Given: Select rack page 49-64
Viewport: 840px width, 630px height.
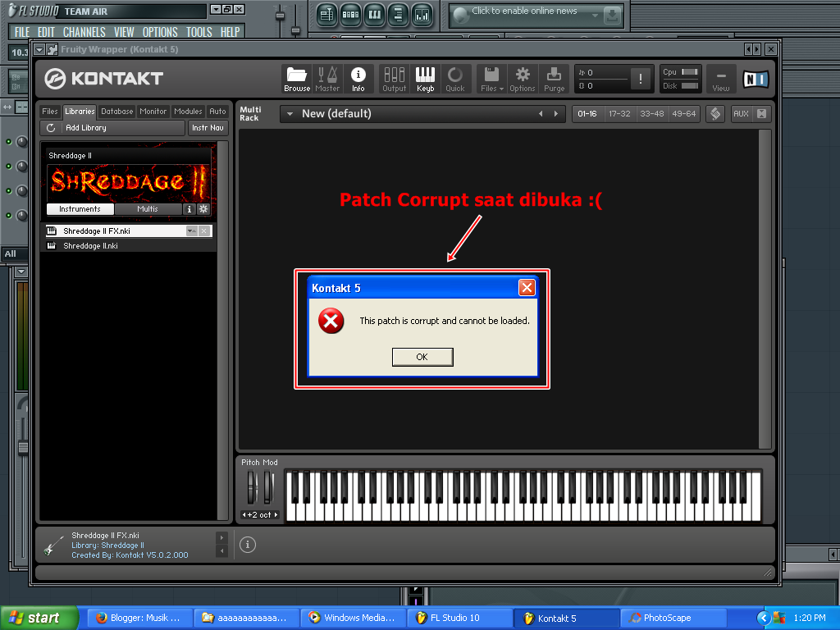Looking at the screenshot, I should click(x=683, y=113).
